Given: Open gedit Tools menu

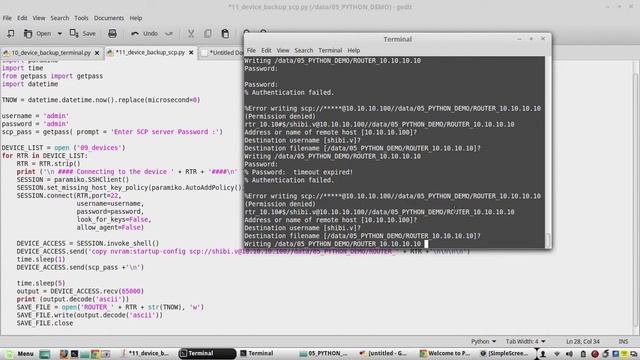Looking at the screenshot, I should pos(81,18).
